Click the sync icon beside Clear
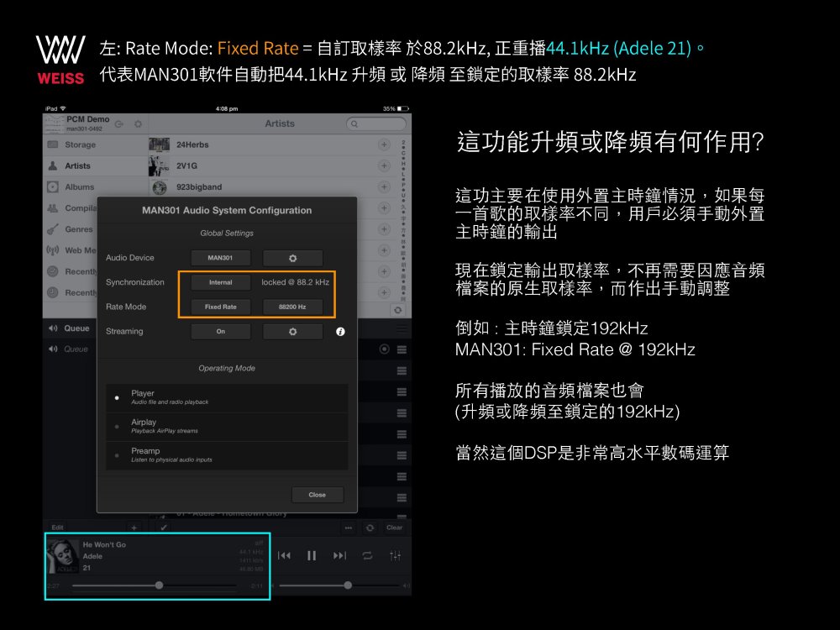Screen dimensions: 840x630 click(370, 528)
